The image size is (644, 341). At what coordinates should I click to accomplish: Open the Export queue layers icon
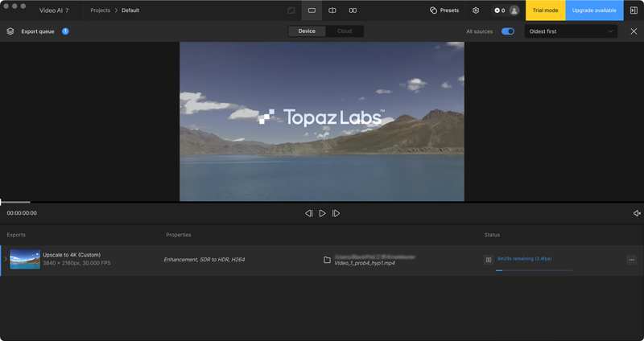click(x=10, y=31)
